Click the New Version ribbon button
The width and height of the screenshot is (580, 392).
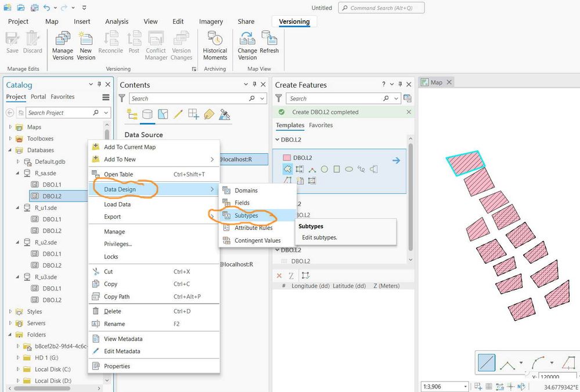86,46
